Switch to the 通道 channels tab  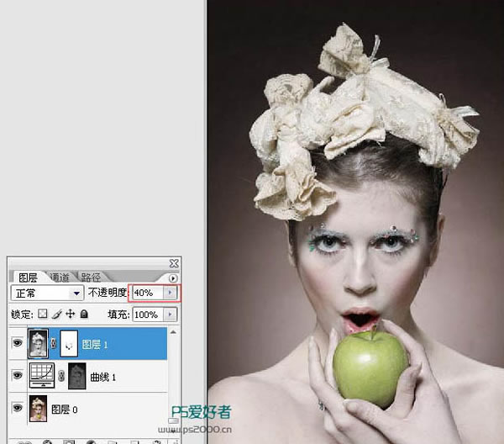tap(60, 277)
